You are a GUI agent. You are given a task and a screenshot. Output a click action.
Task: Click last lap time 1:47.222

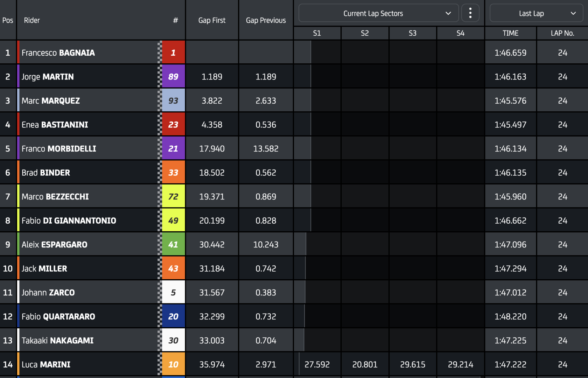click(x=510, y=364)
